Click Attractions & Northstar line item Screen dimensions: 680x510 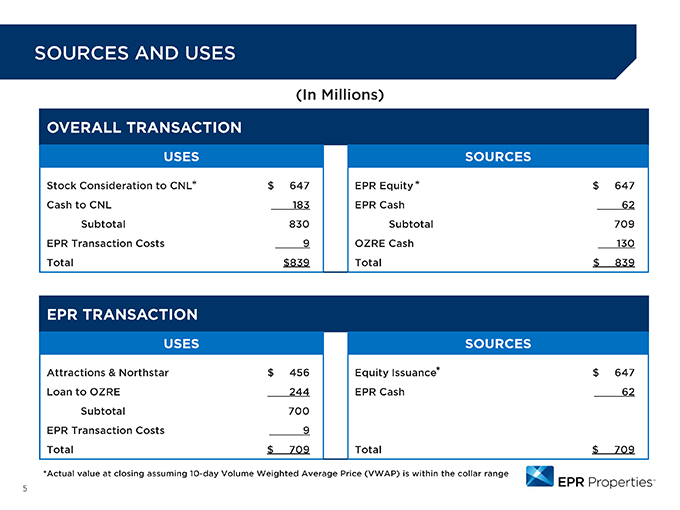coord(108,373)
